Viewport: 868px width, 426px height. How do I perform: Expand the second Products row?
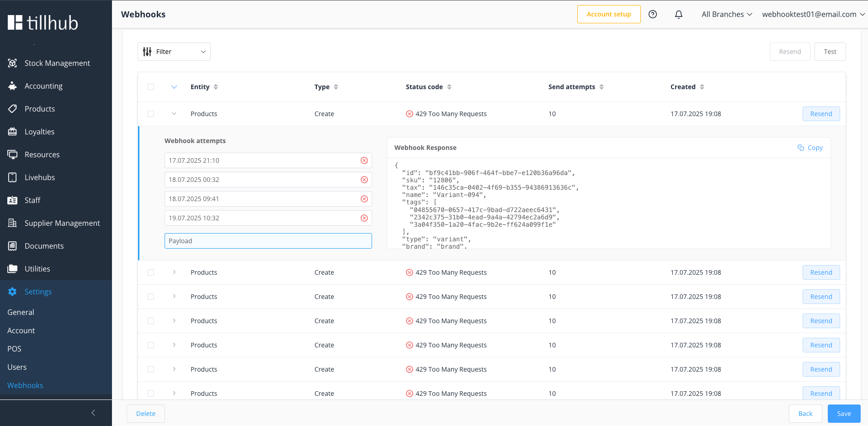174,272
